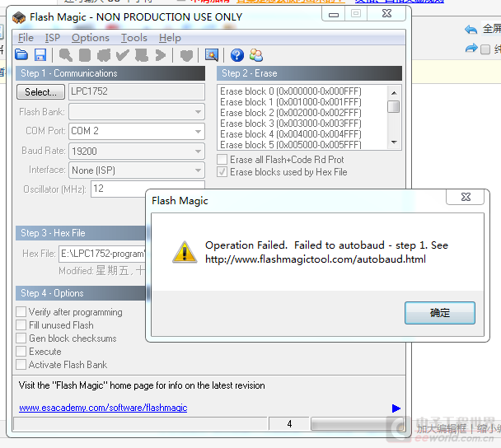Open the COM Port dropdown

198,131
